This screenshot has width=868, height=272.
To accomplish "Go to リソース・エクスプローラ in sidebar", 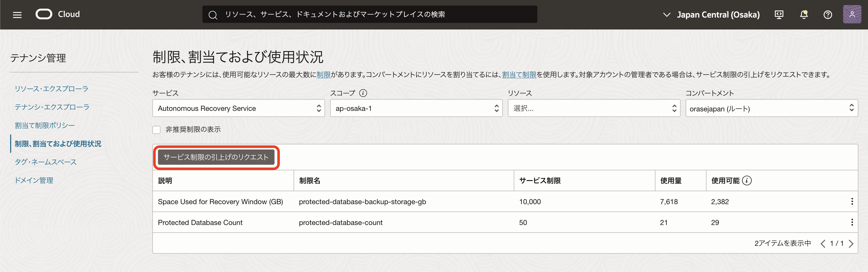I will (51, 89).
